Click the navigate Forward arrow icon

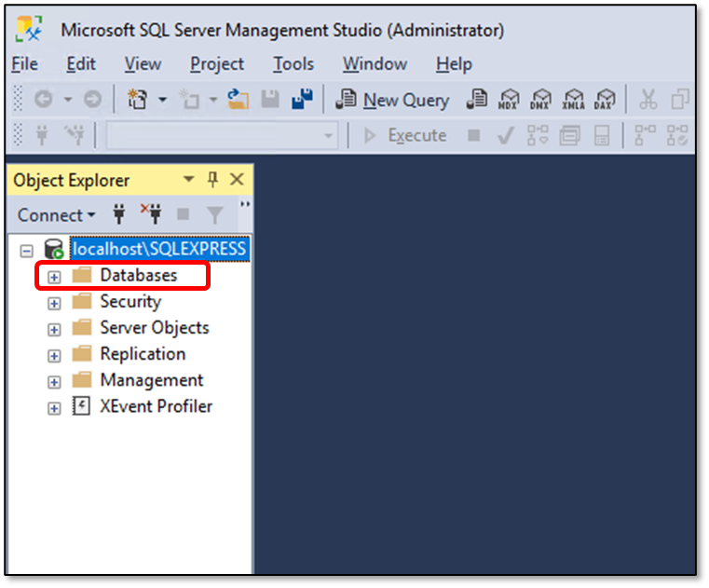(x=92, y=99)
